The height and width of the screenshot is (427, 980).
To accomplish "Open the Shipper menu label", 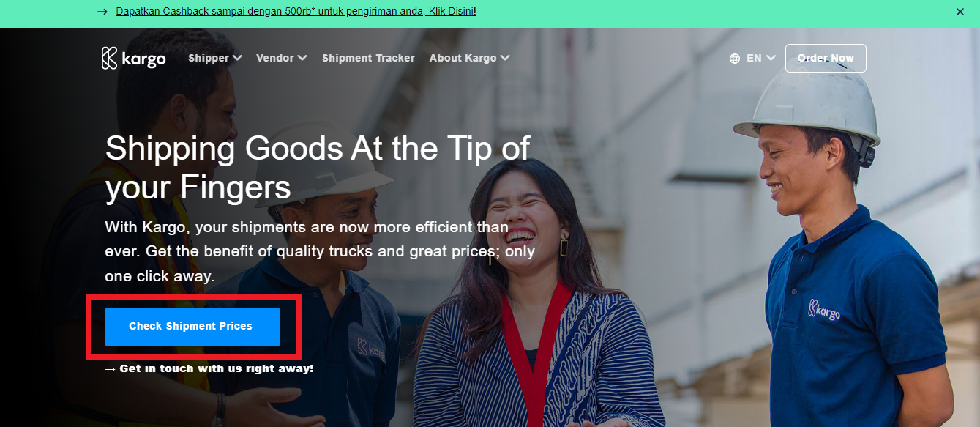I will click(209, 58).
